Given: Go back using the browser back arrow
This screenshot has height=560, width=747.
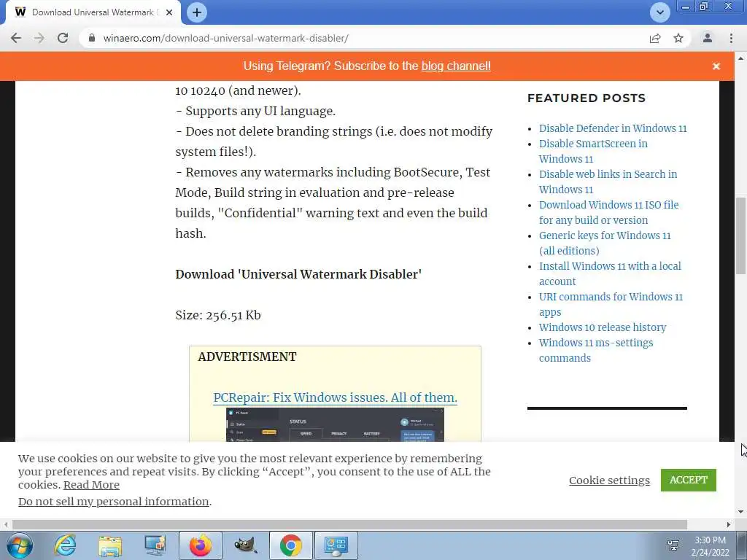Looking at the screenshot, I should pos(16,38).
